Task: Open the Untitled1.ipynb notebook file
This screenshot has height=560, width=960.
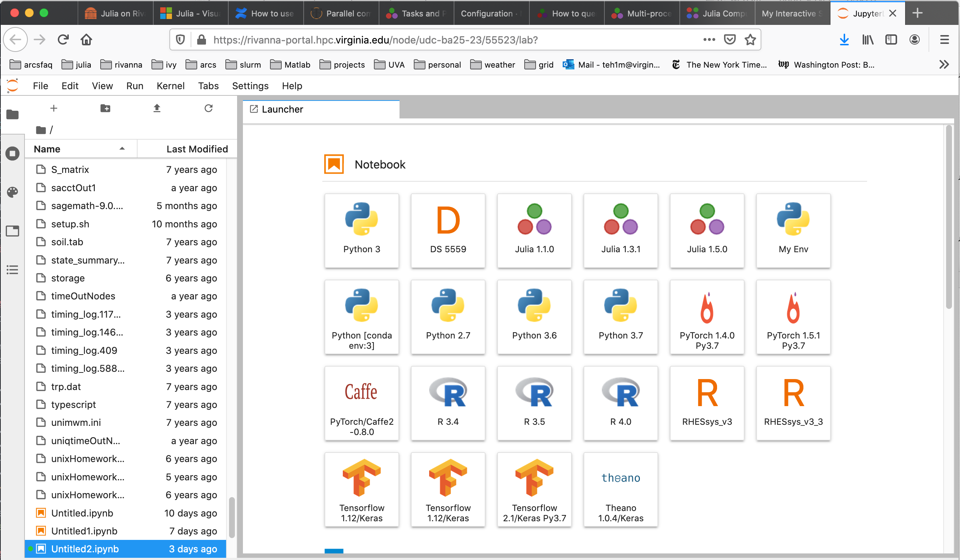Action: (84, 531)
